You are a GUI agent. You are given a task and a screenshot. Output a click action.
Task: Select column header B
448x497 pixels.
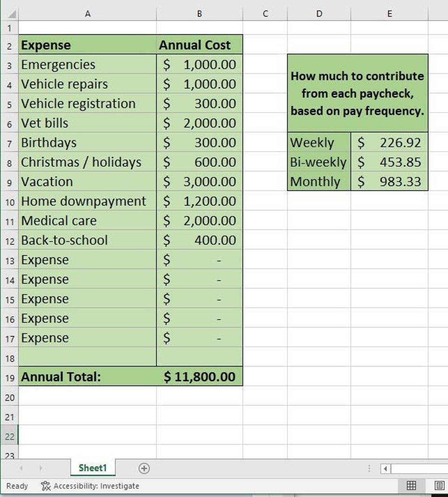coord(200,13)
